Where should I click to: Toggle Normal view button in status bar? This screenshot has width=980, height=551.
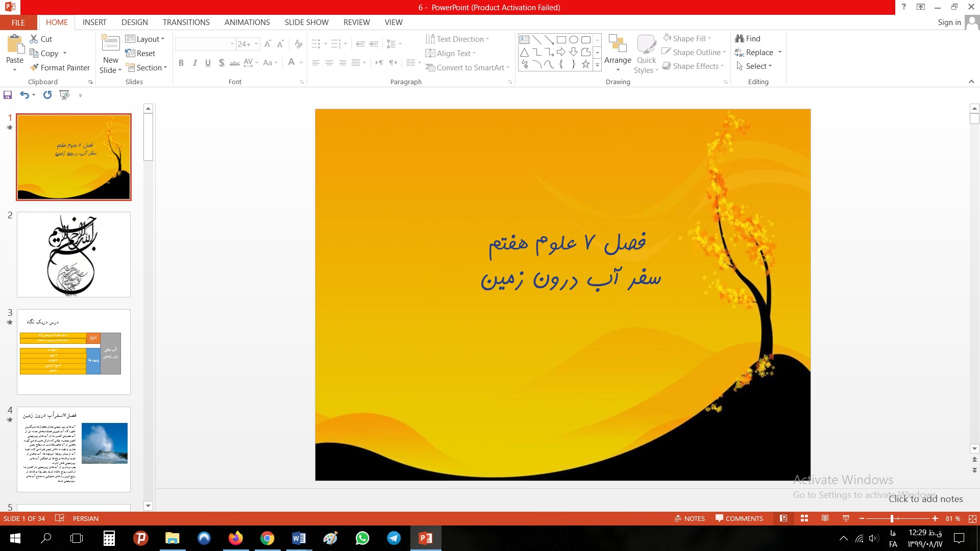[x=783, y=518]
